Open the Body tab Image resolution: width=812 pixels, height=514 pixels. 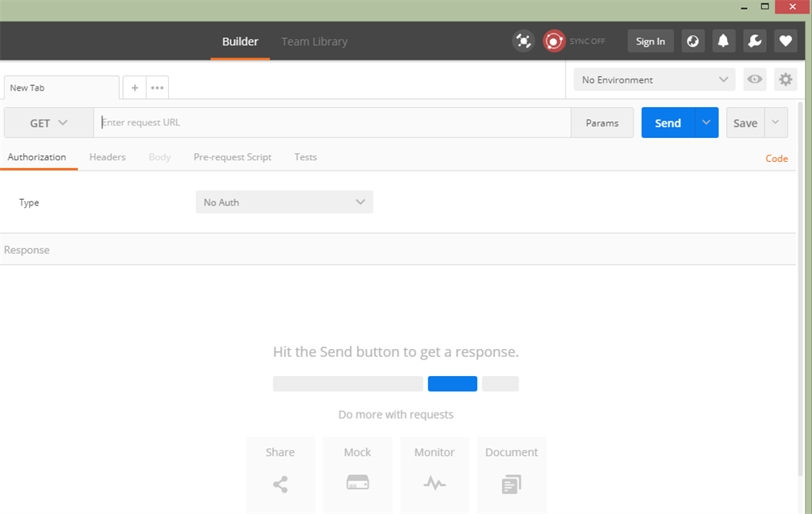[159, 157]
